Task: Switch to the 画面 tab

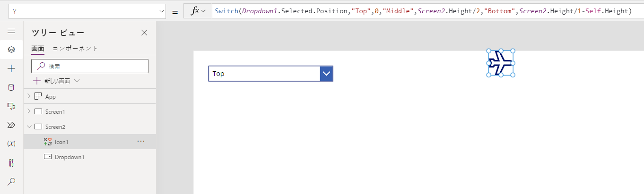Action: (38, 49)
